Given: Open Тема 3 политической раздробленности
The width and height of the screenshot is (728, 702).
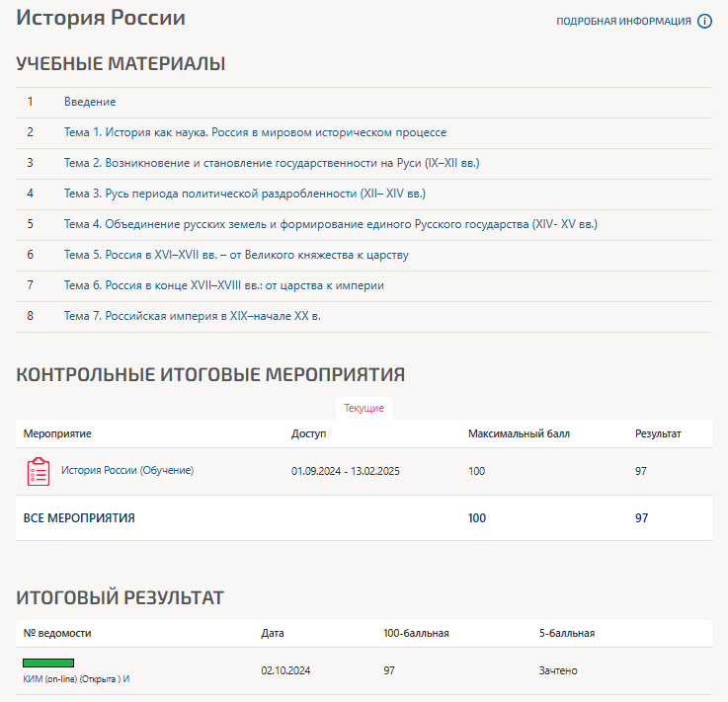Looking at the screenshot, I should click(244, 194).
